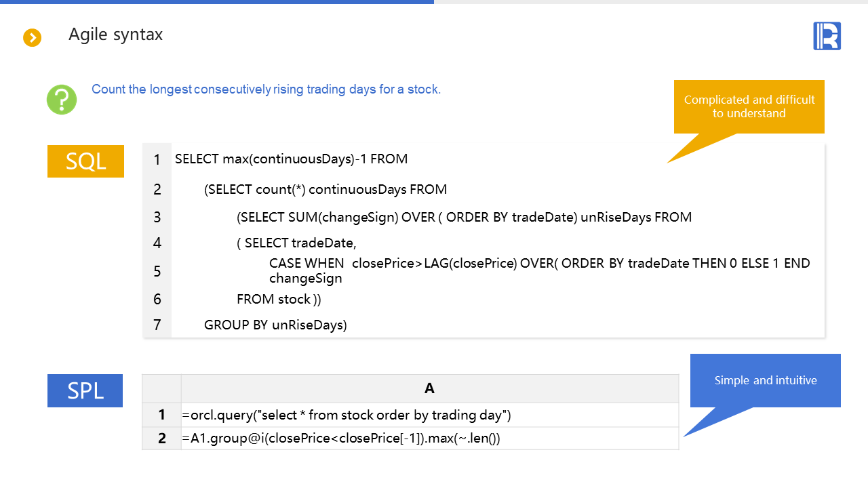Screen dimensions: 868x488
Task: Click the 'Complicated and difficult to understand' callout
Action: tap(749, 106)
